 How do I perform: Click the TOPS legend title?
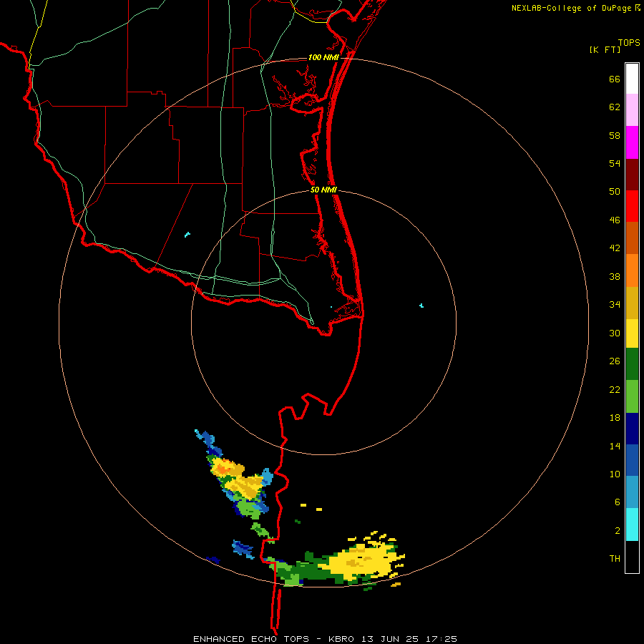629,42
